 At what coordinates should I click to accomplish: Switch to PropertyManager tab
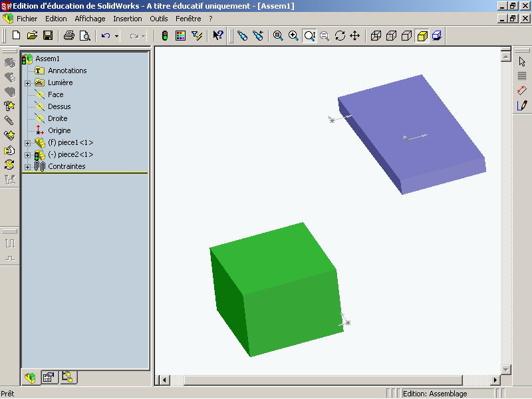(49, 377)
